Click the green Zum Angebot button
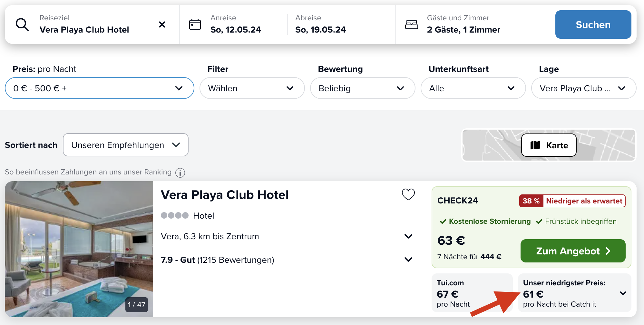Image resolution: width=644 pixels, height=325 pixels. pyautogui.click(x=573, y=251)
